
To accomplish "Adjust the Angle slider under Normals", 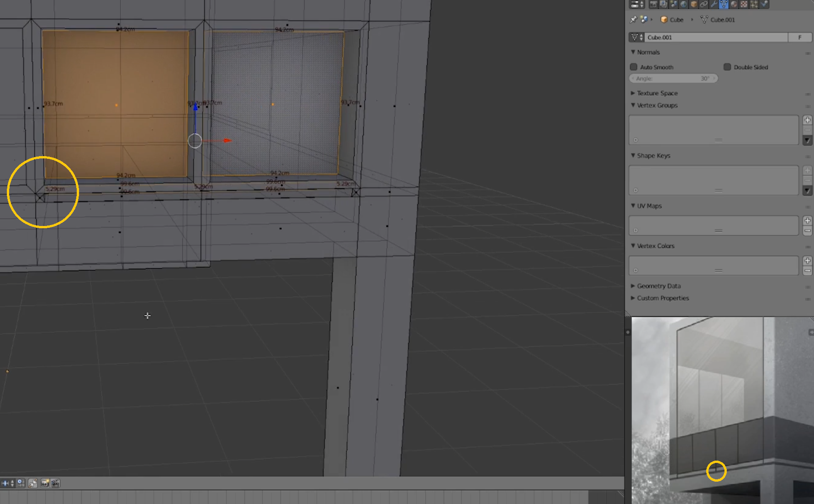I will click(673, 78).
